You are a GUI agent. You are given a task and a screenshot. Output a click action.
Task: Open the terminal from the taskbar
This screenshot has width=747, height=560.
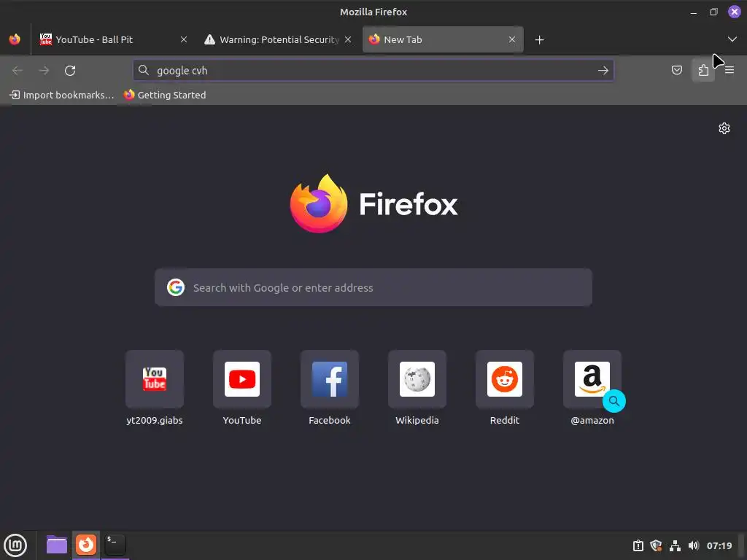(115, 545)
